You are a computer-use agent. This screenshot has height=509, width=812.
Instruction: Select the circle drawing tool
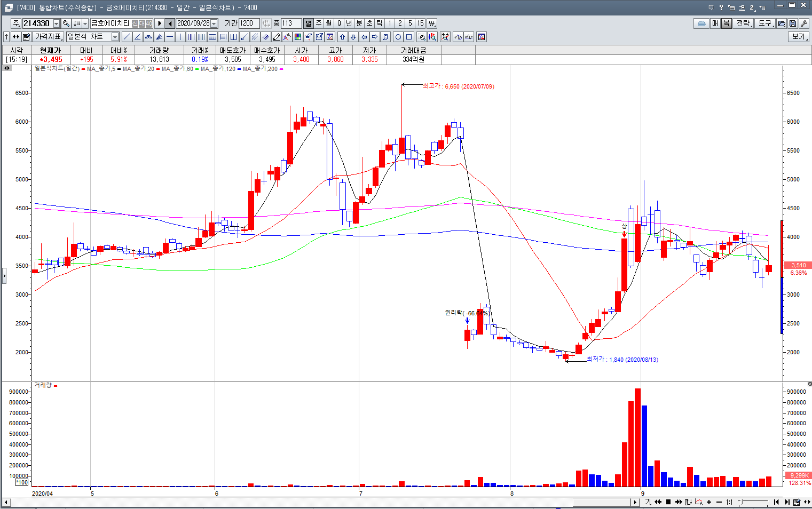tap(398, 37)
